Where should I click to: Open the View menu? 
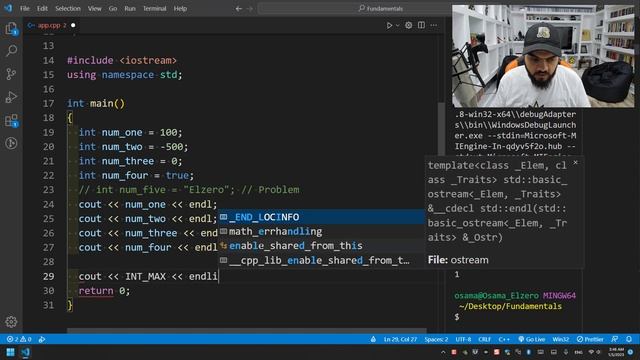click(x=94, y=9)
